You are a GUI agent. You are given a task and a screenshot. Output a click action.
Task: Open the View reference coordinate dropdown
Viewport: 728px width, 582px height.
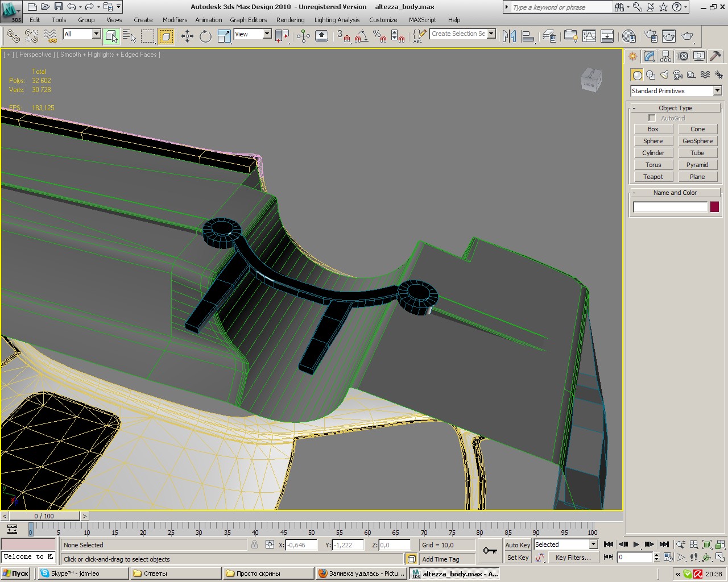point(253,34)
